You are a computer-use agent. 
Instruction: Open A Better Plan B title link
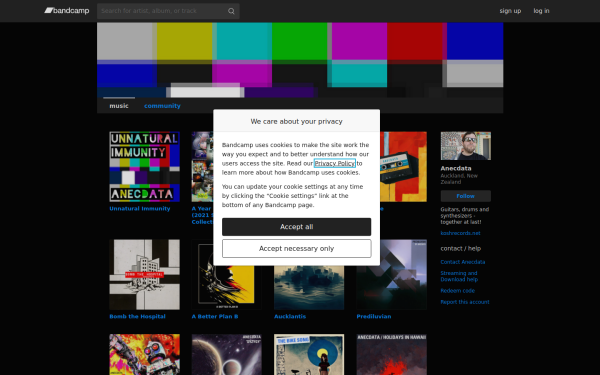pyautogui.click(x=215, y=316)
